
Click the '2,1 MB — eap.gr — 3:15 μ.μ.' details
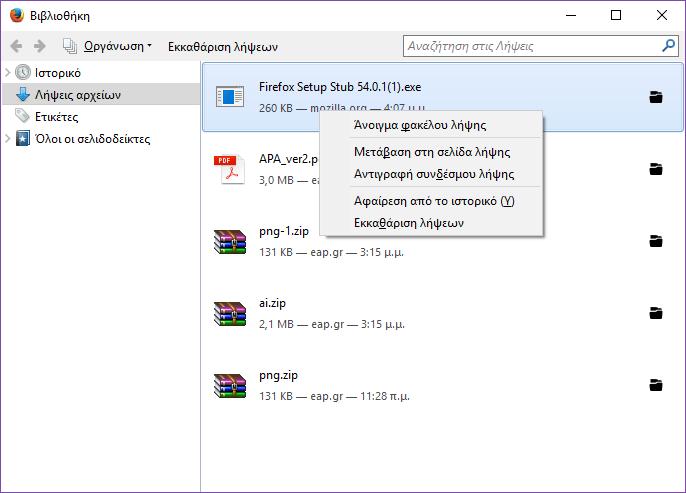tap(332, 325)
